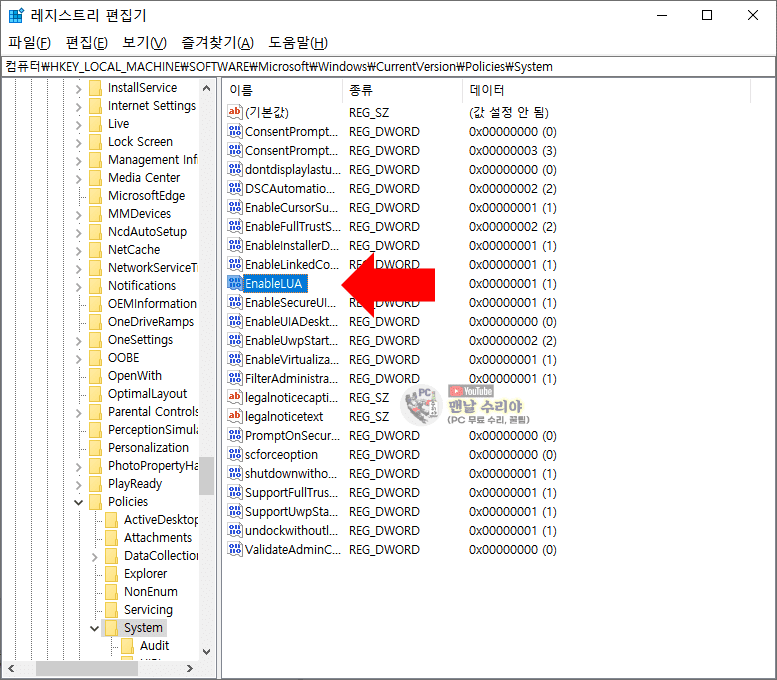Click the Registry Editor icon in the title bar
Image resolution: width=777 pixels, height=680 pixels.
tap(17, 15)
